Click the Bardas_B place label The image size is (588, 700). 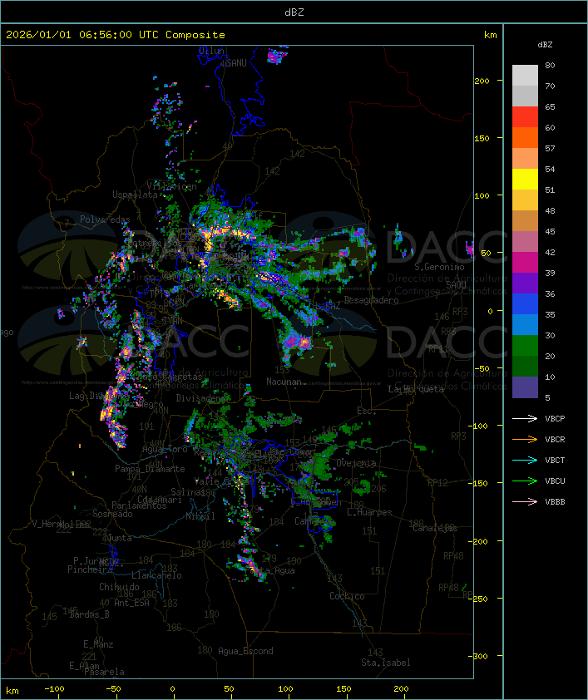click(89, 614)
